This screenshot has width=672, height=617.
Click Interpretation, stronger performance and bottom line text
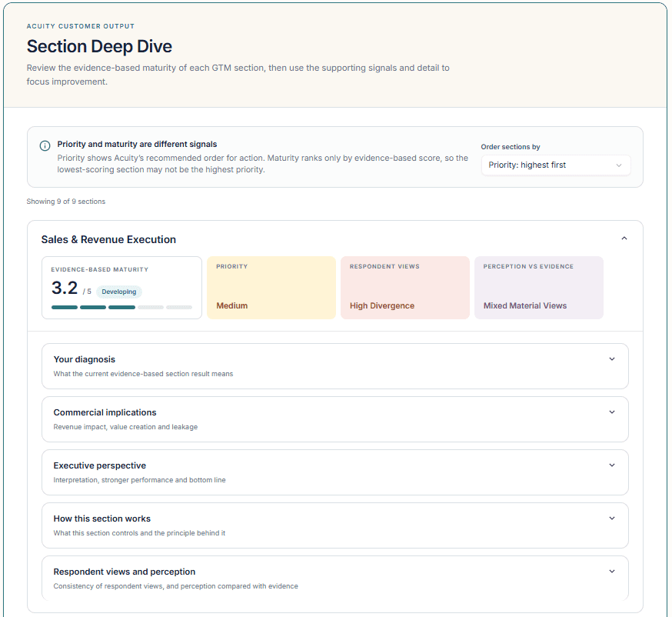click(139, 480)
